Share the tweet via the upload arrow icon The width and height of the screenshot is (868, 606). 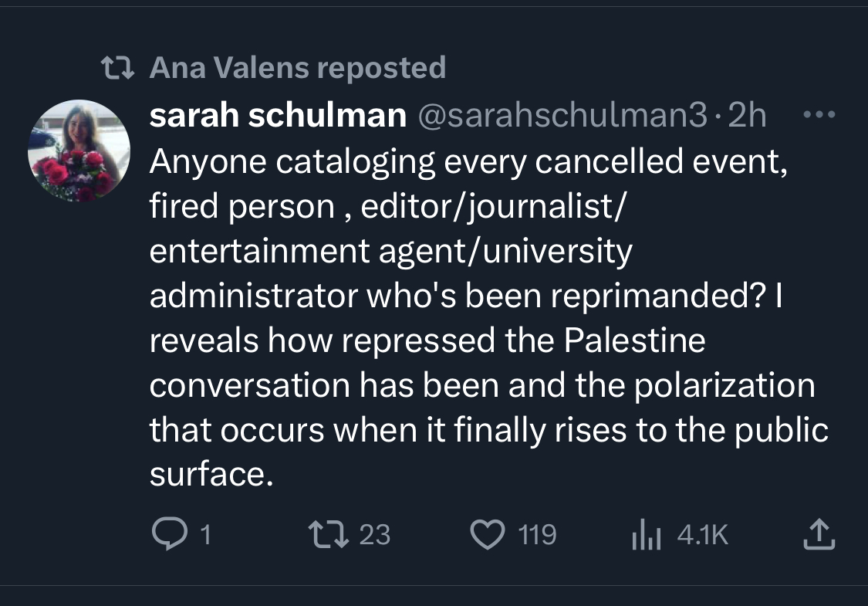[819, 534]
